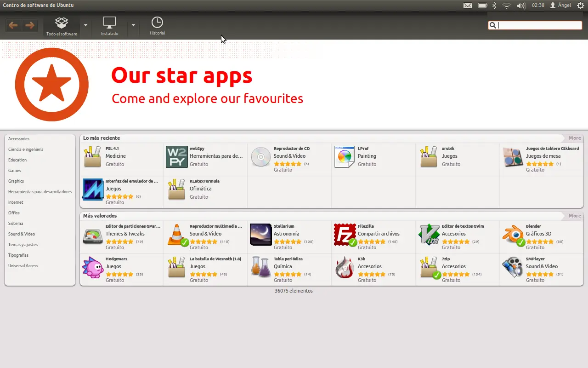Open KLatexFormula app icon

pos(176,190)
